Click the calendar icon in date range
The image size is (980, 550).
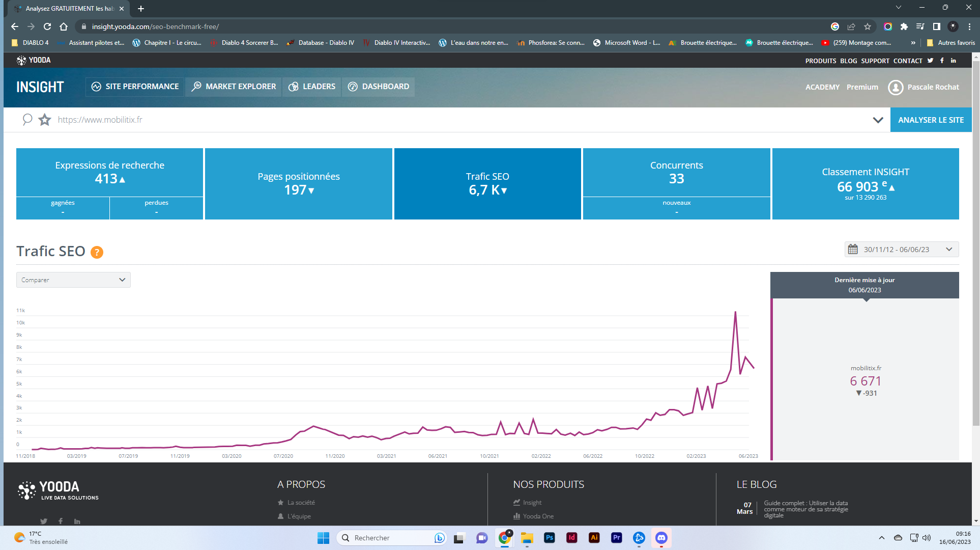pos(853,250)
